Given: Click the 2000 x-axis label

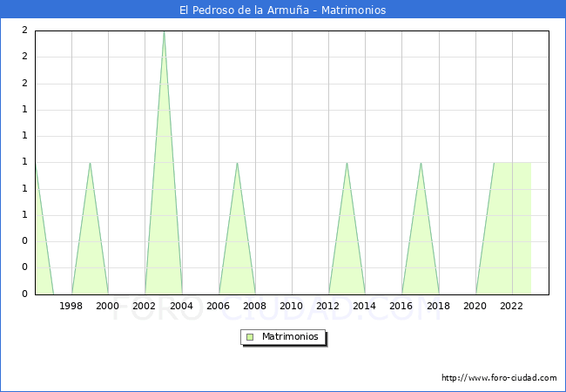Looking at the screenshot, I should (108, 306).
